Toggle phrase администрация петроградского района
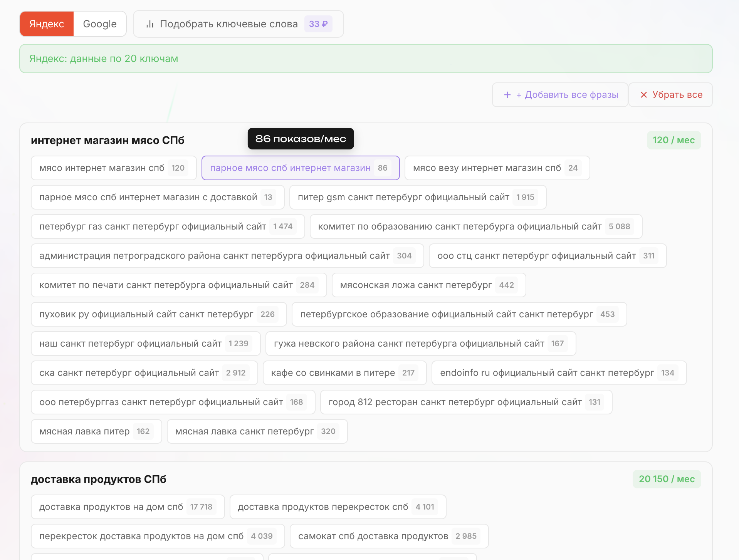Image resolution: width=739 pixels, height=560 pixels. pyautogui.click(x=227, y=256)
